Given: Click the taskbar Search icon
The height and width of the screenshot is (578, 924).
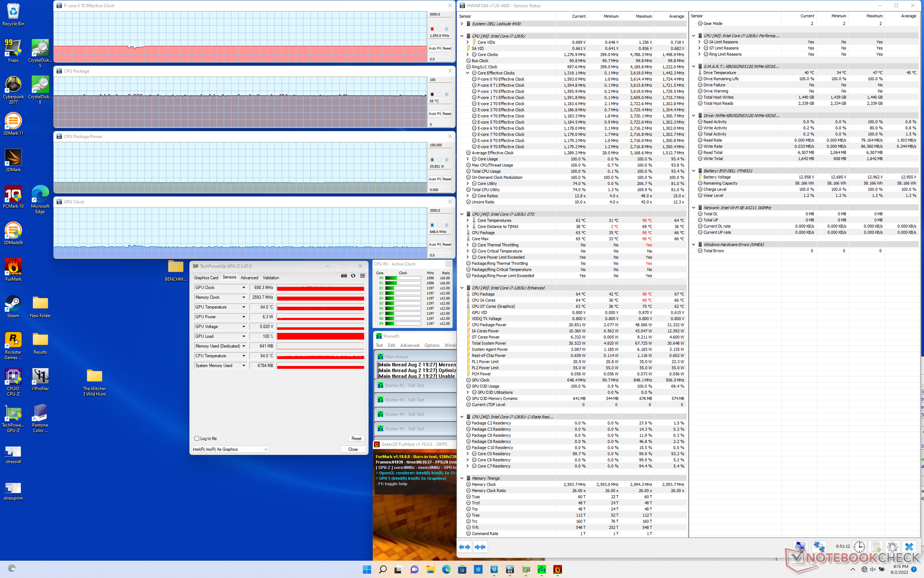Looking at the screenshot, I should point(383,569).
